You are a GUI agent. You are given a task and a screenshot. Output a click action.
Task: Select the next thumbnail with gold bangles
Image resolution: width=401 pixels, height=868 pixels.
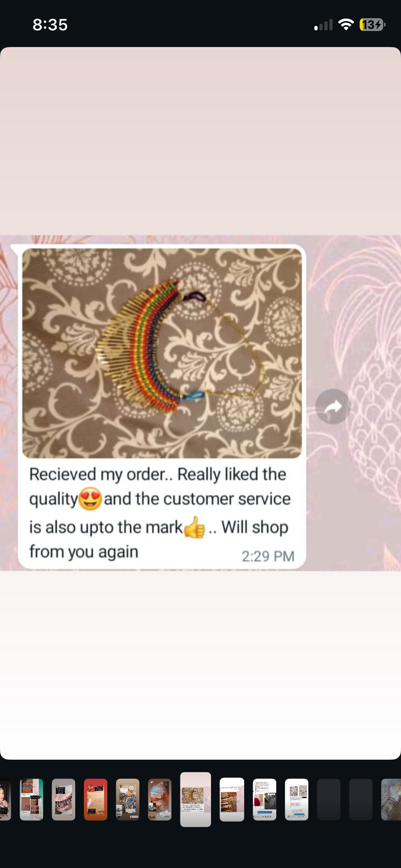point(232,799)
